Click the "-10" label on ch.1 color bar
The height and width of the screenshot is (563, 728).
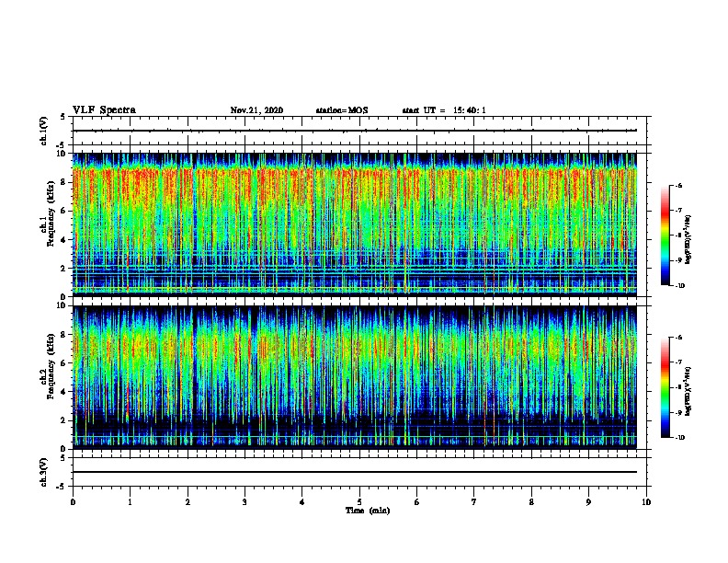coord(679,286)
